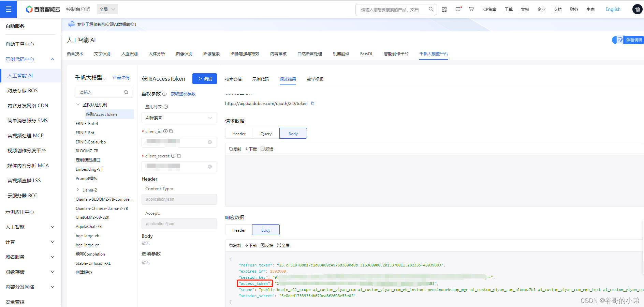Clear the client_secret field
644x307 pixels.
click(210, 167)
